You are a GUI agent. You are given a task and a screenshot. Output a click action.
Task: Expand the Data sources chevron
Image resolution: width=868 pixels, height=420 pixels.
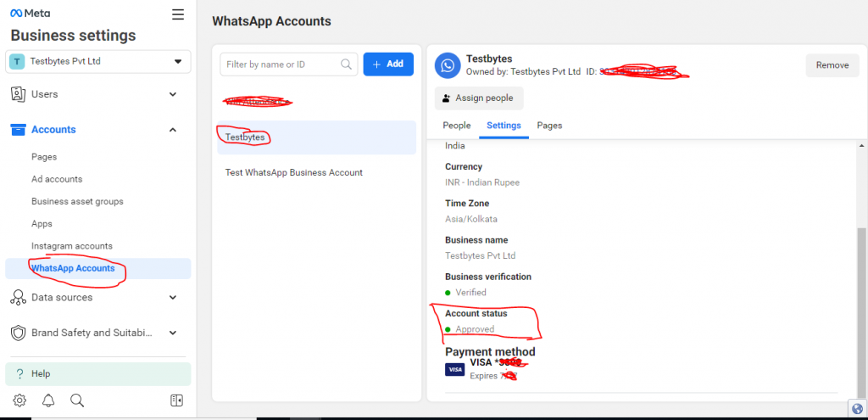click(173, 298)
